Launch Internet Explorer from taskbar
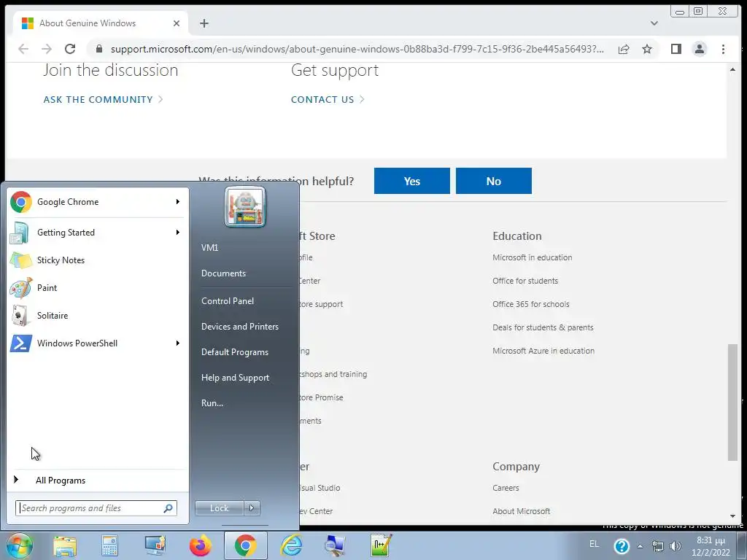The image size is (747, 560). pos(291,545)
